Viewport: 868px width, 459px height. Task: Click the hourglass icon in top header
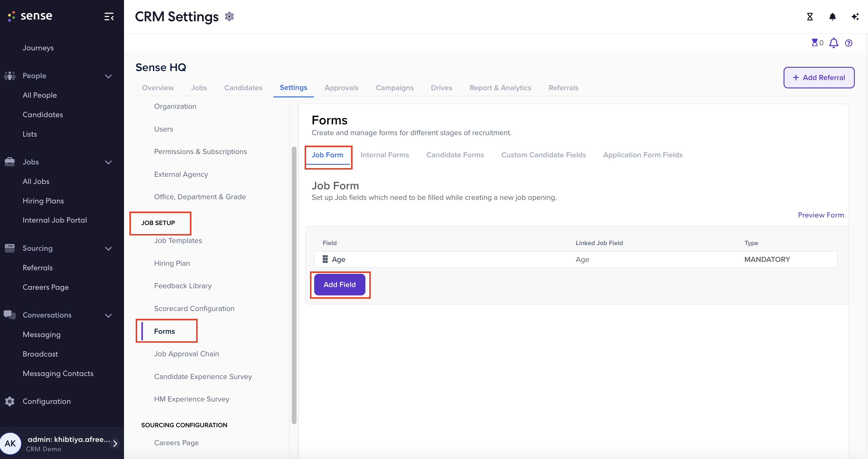[810, 16]
